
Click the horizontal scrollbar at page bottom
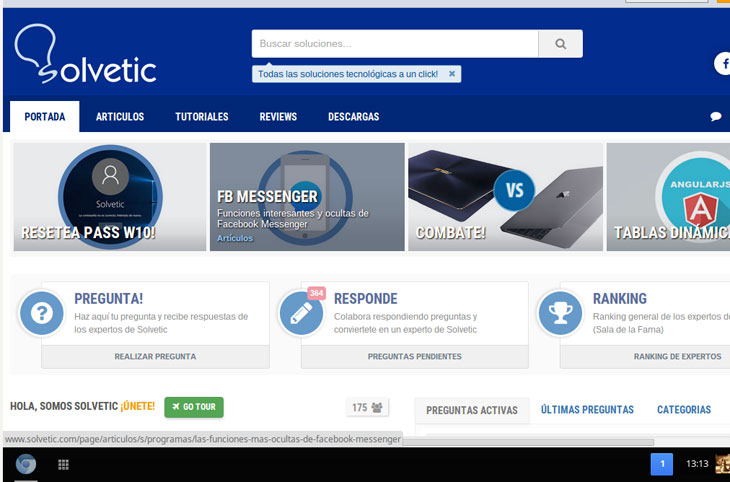[528, 442]
